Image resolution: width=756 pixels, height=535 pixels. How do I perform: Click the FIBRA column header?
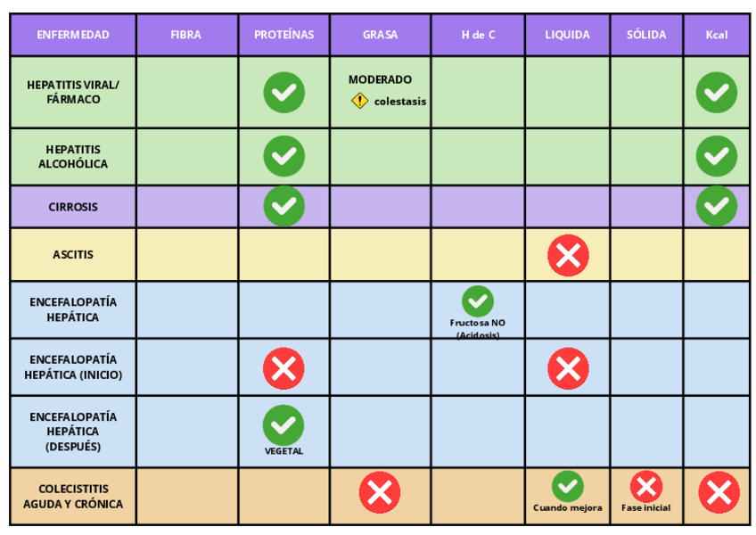pyautogui.click(x=186, y=35)
